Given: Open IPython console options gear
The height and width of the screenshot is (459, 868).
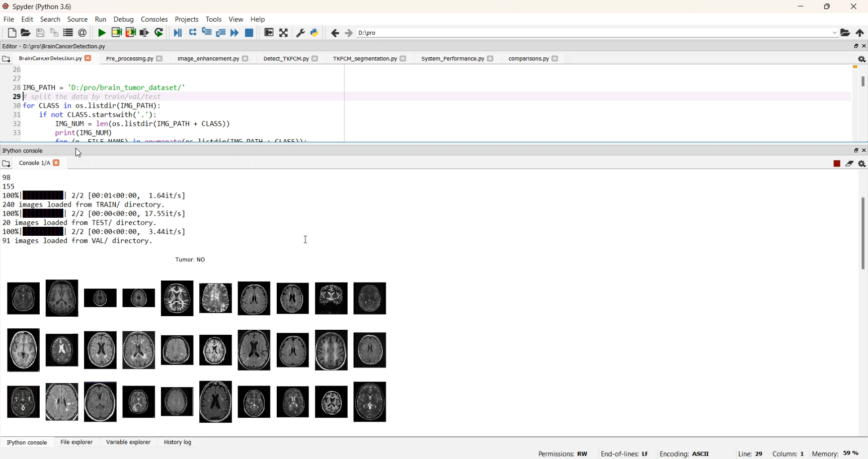Looking at the screenshot, I should (x=862, y=164).
